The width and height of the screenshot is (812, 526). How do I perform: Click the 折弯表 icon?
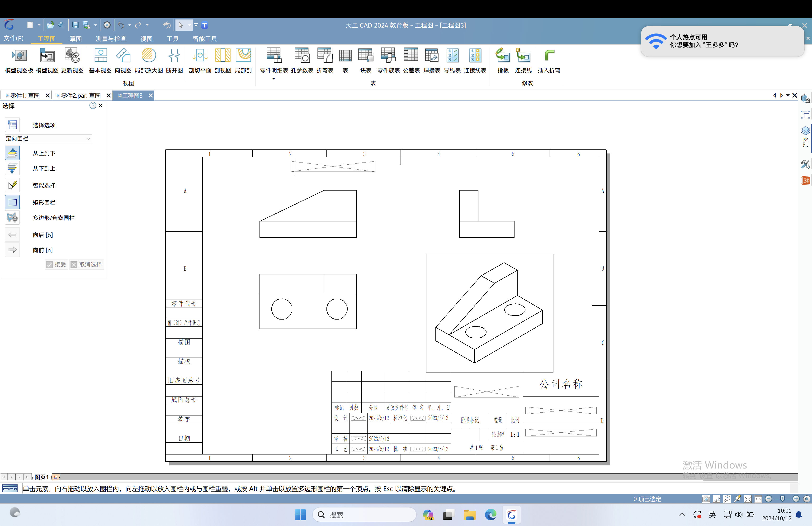(x=325, y=61)
